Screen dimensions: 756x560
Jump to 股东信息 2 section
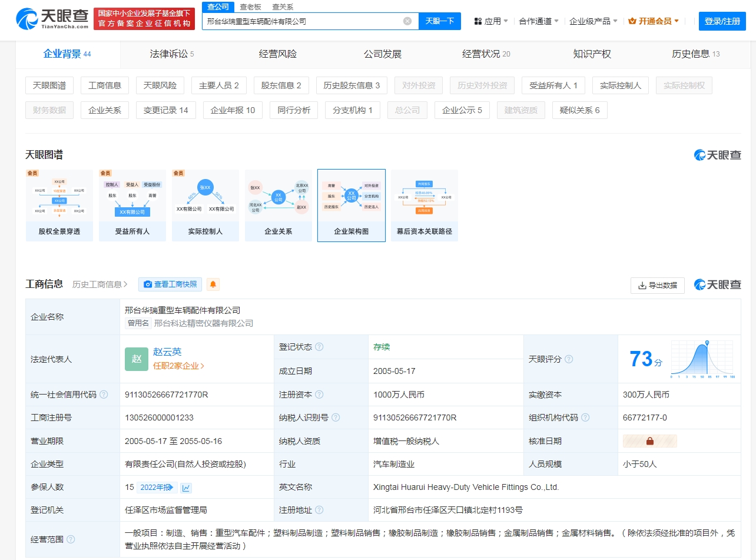(281, 85)
